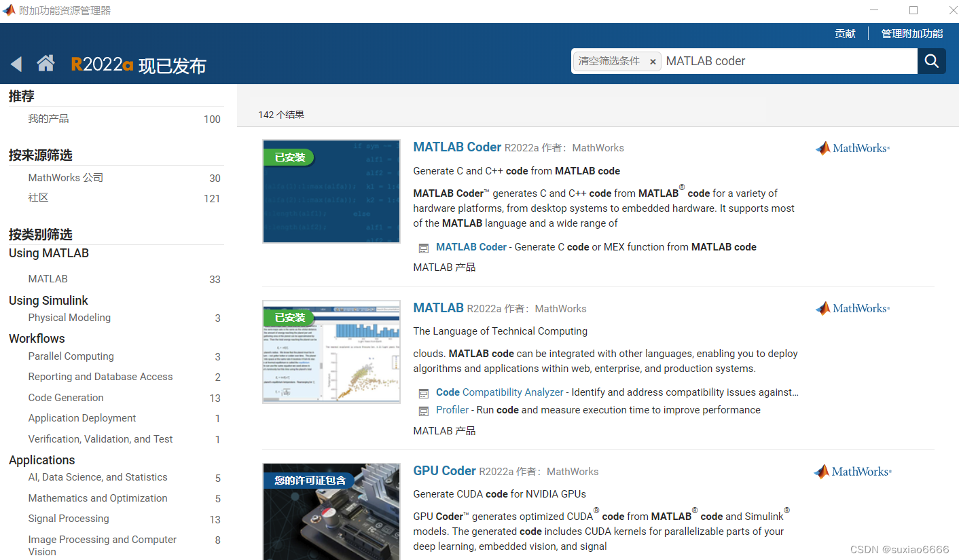Click the Applications category heading

pos(41,460)
